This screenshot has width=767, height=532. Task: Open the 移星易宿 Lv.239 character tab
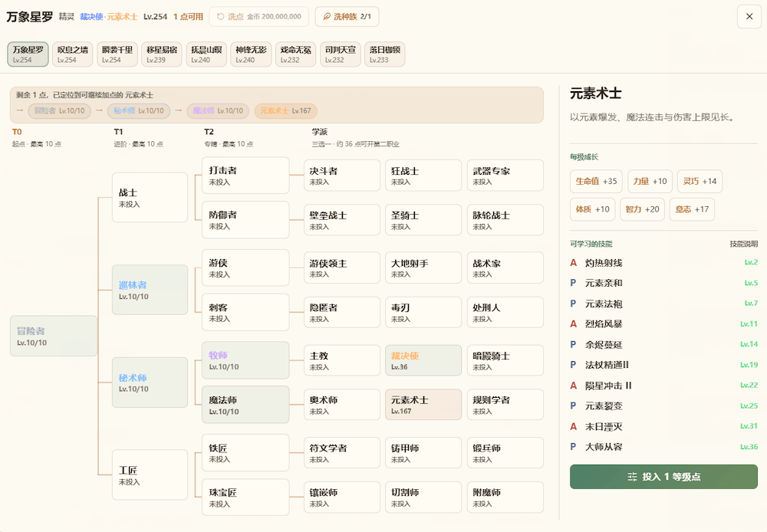point(161,54)
